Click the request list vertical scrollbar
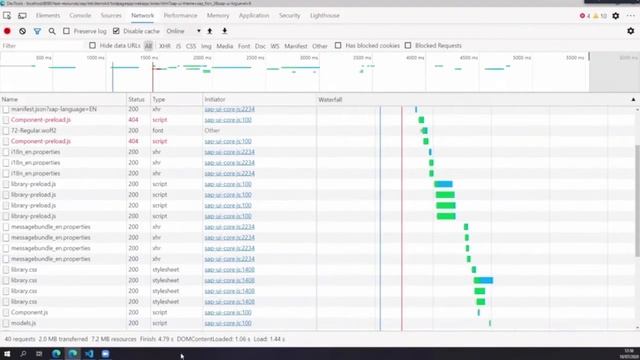 click(638, 201)
